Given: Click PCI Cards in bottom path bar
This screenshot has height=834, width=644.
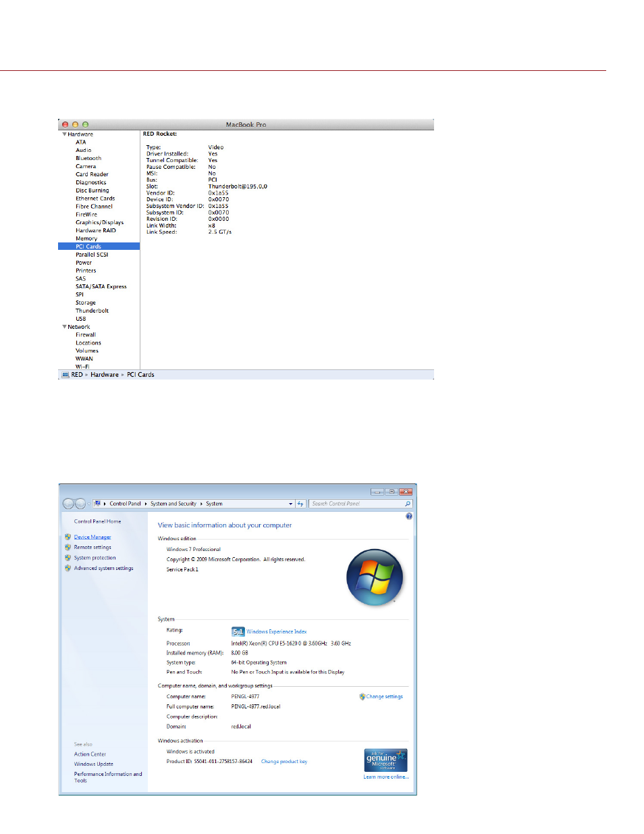Looking at the screenshot, I should pyautogui.click(x=140, y=375).
